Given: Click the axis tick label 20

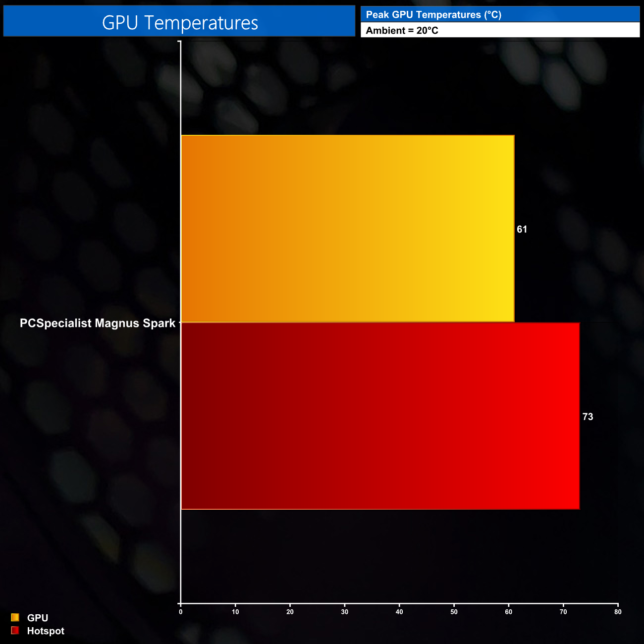Looking at the screenshot, I should [290, 612].
